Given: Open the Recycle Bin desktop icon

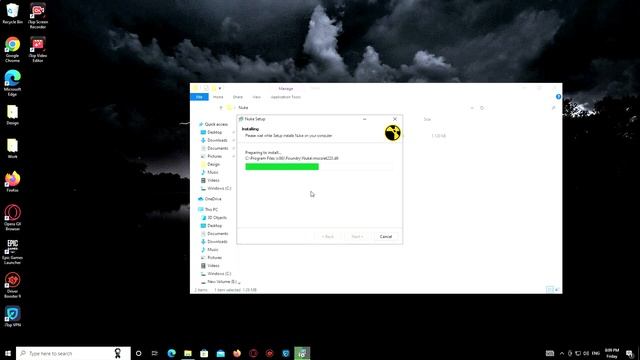Looking at the screenshot, I should pos(12,13).
